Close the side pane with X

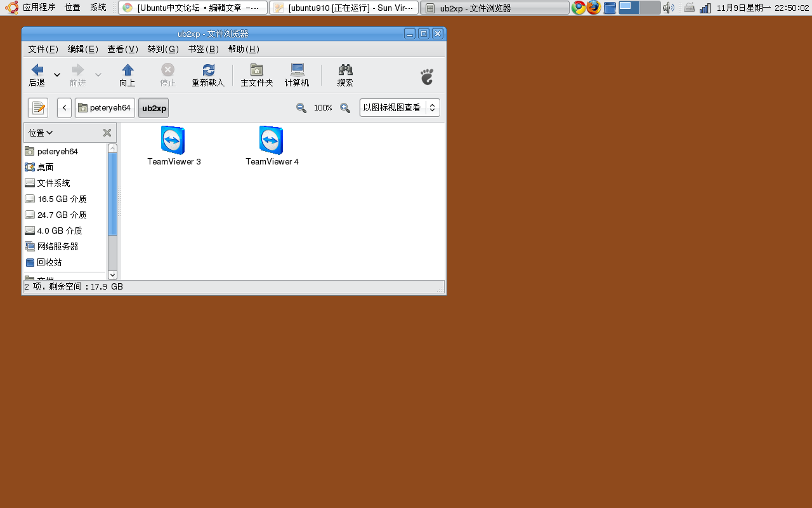click(107, 133)
